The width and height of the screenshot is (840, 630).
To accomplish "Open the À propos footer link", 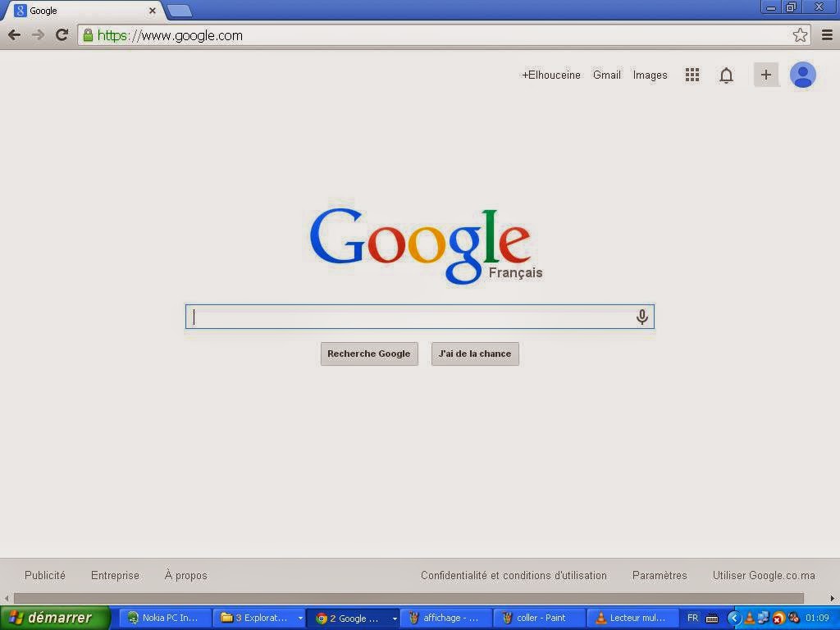I will pyautogui.click(x=186, y=575).
